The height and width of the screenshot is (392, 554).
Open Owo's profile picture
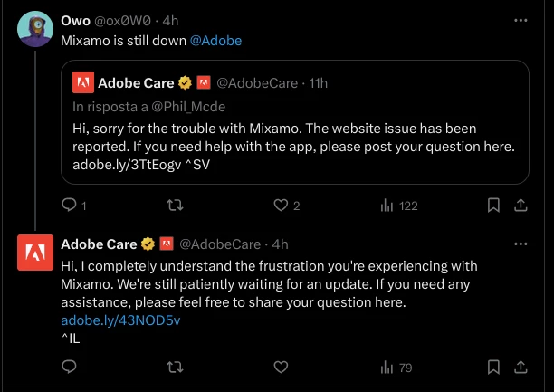pos(35,30)
